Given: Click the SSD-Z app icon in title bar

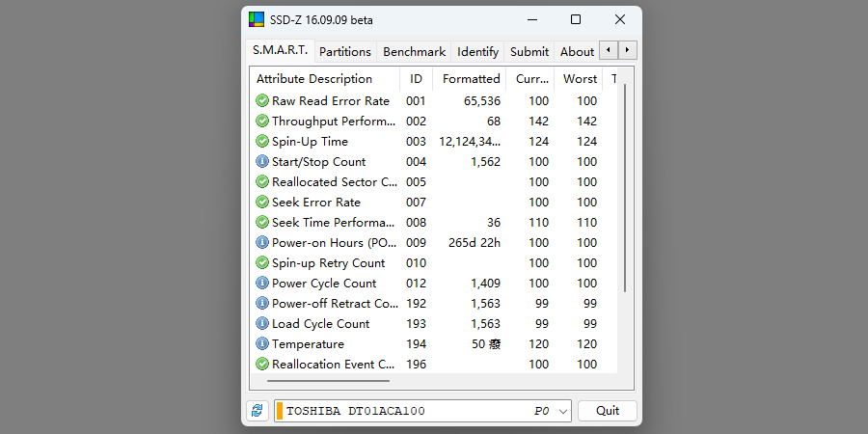Looking at the screenshot, I should tap(257, 20).
